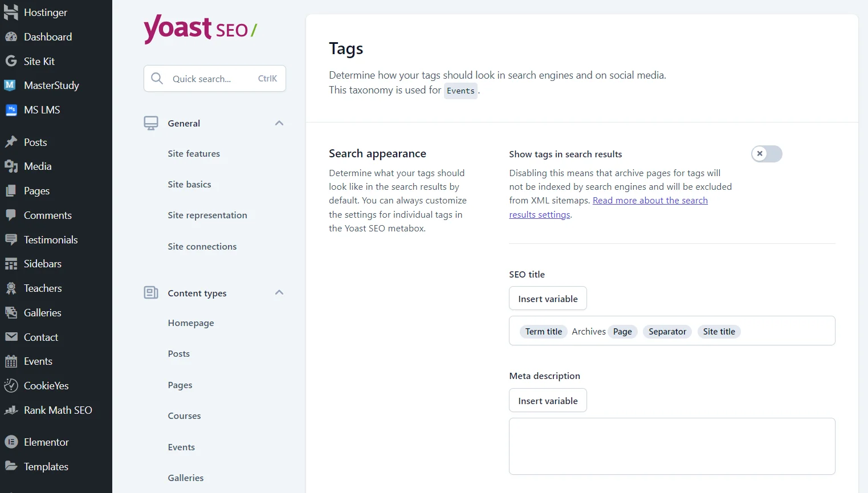This screenshot has height=493, width=868.
Task: Click the Events taxonomy code badge
Action: point(461,91)
